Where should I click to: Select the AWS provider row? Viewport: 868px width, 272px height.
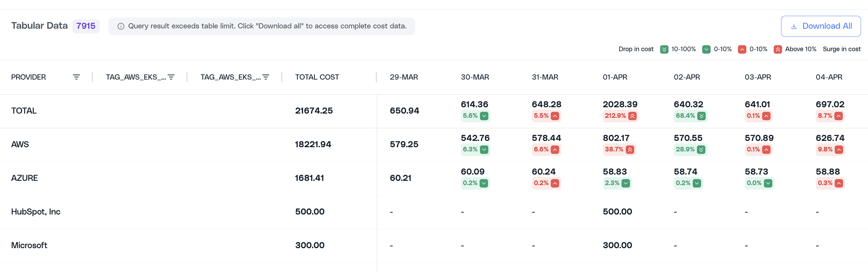pyautogui.click(x=434, y=145)
